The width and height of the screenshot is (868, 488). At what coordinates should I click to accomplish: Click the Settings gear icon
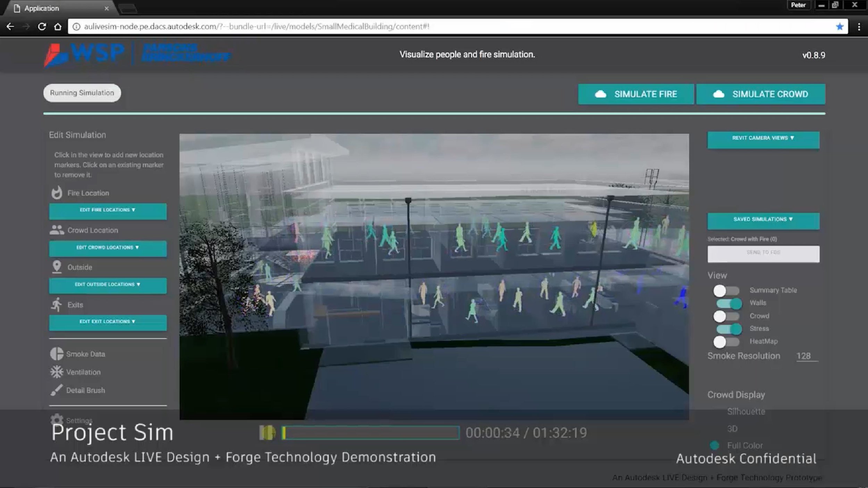pyautogui.click(x=57, y=420)
